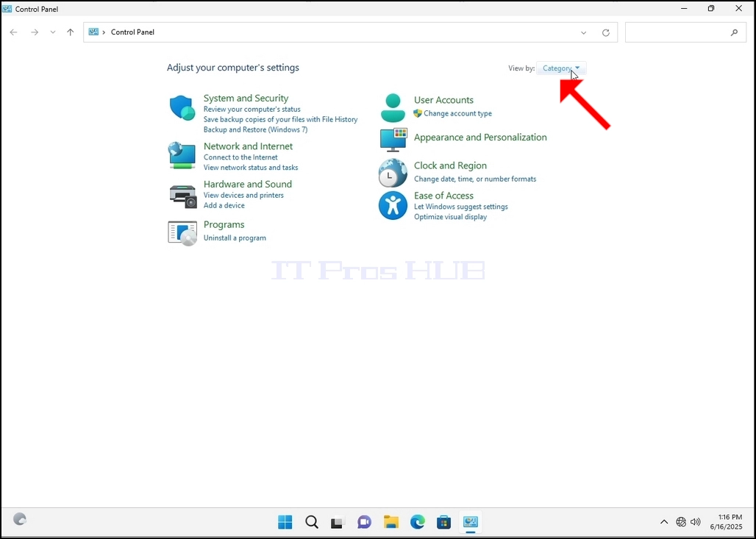Open System and Security heading
Viewport: 756px width, 539px height.
[246, 98]
